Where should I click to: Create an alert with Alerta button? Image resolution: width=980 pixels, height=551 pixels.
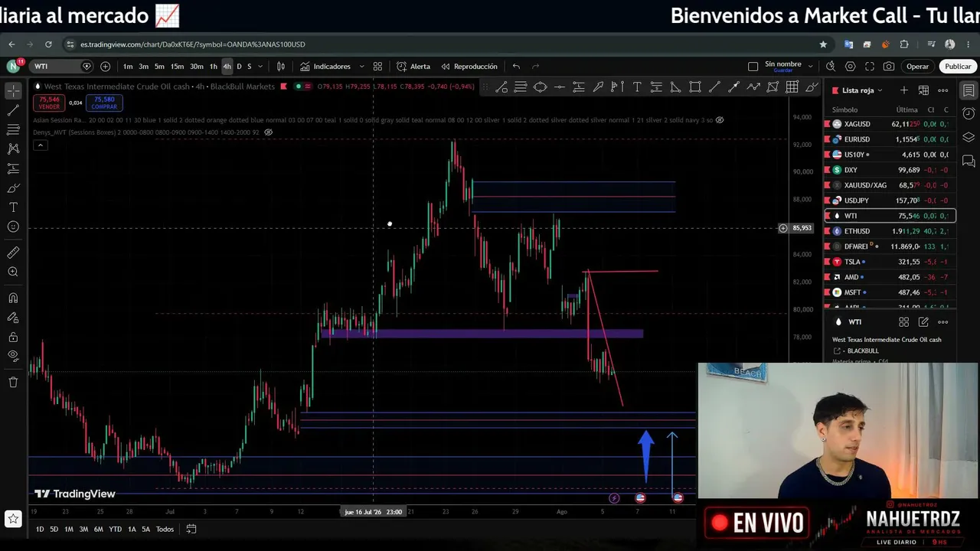click(x=413, y=67)
